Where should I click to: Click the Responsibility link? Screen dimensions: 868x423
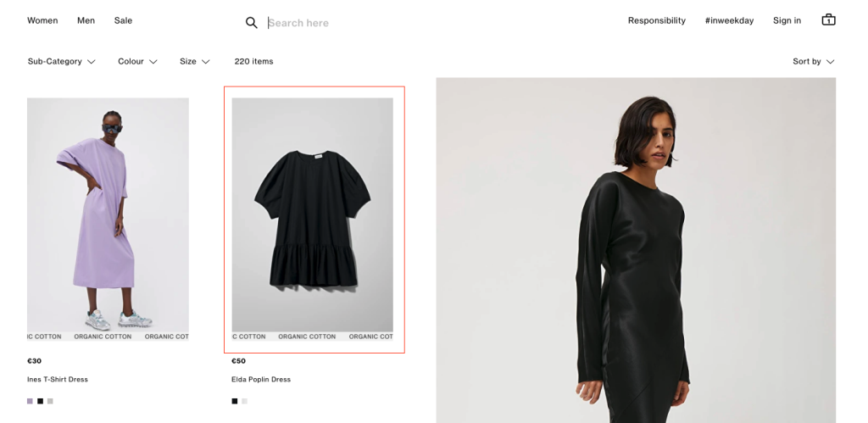656,20
